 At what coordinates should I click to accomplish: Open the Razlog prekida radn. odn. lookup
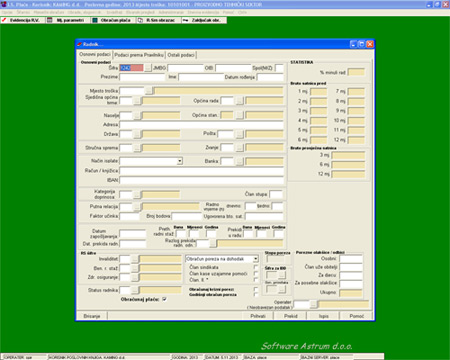212,243
